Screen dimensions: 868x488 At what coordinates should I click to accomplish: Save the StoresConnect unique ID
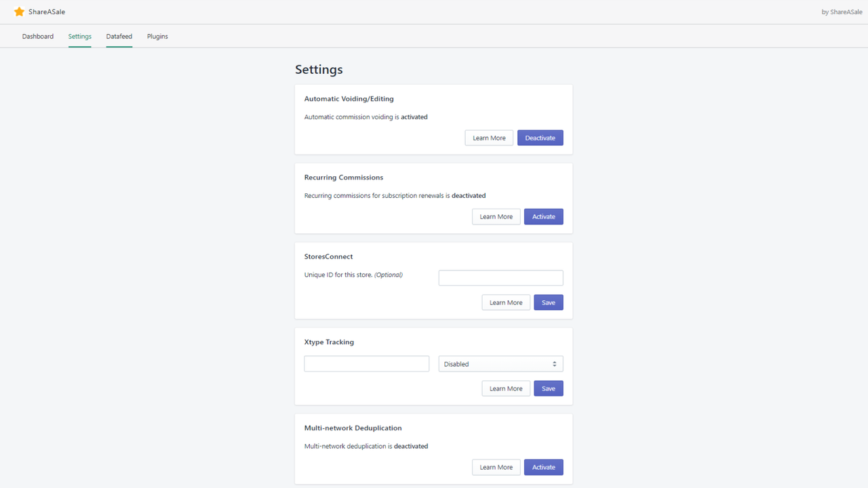[x=548, y=302]
